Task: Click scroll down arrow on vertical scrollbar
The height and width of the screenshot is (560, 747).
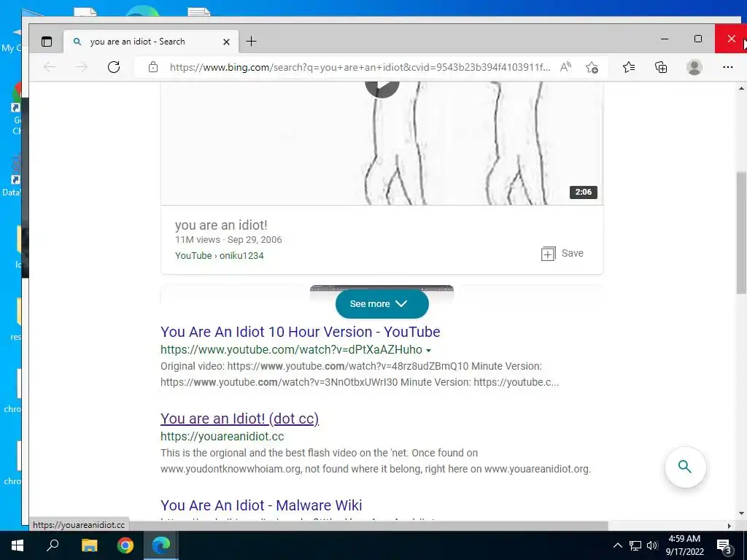Action: point(741,513)
